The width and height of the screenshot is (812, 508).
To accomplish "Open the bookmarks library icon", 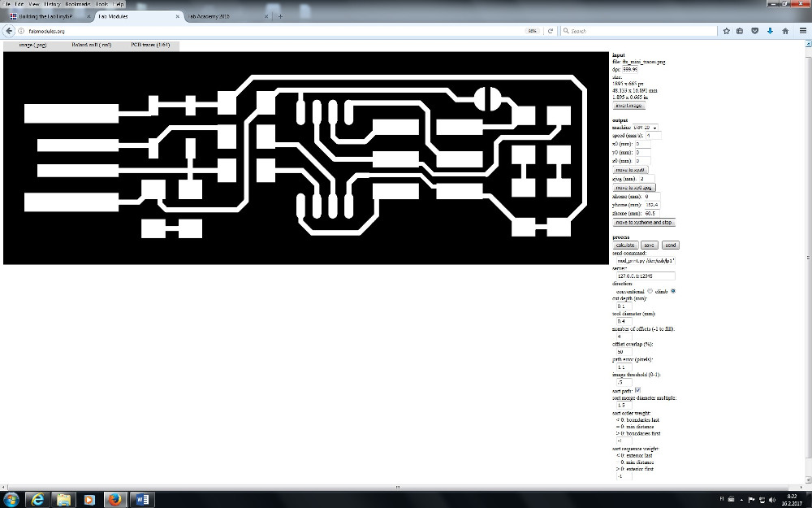I will 740,31.
